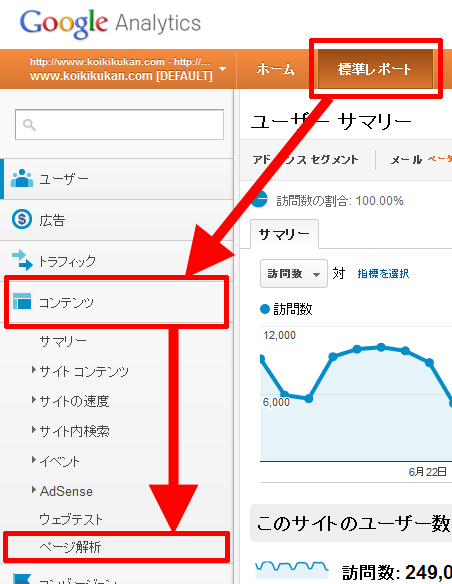This screenshot has width=452, height=584.
Task: Click the Google Analytics logo
Action: tap(110, 24)
